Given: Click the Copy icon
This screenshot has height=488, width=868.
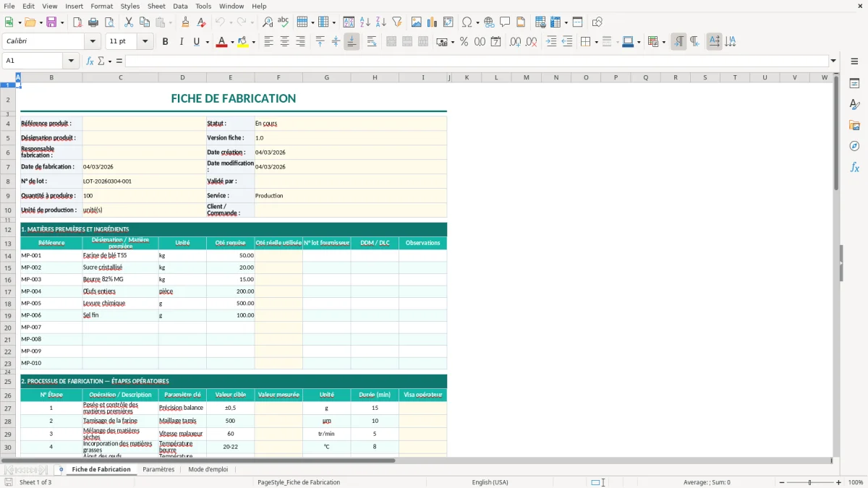Looking at the screenshot, I should (145, 22).
